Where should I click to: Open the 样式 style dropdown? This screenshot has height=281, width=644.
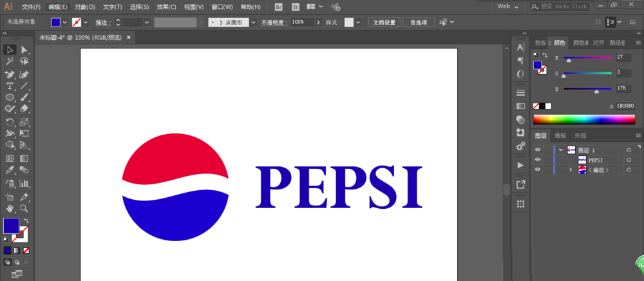[359, 22]
